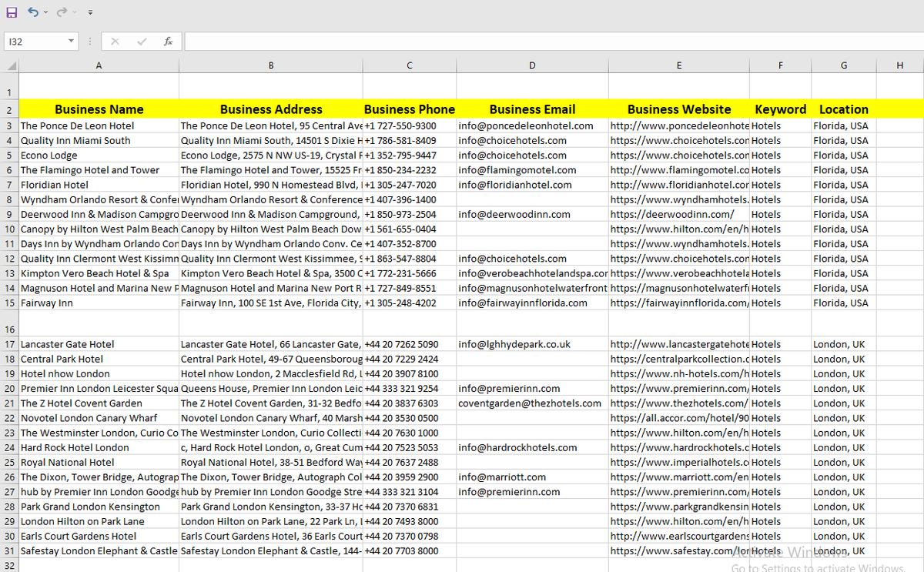Viewport: 924px width, 572px height.
Task: Select column A header
Action: [99, 66]
